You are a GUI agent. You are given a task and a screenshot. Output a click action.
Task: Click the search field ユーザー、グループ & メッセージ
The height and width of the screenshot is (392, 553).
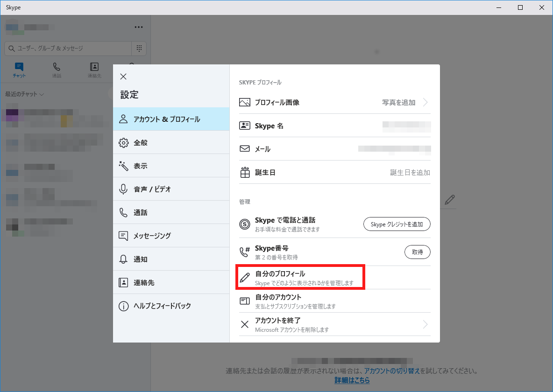click(x=68, y=48)
